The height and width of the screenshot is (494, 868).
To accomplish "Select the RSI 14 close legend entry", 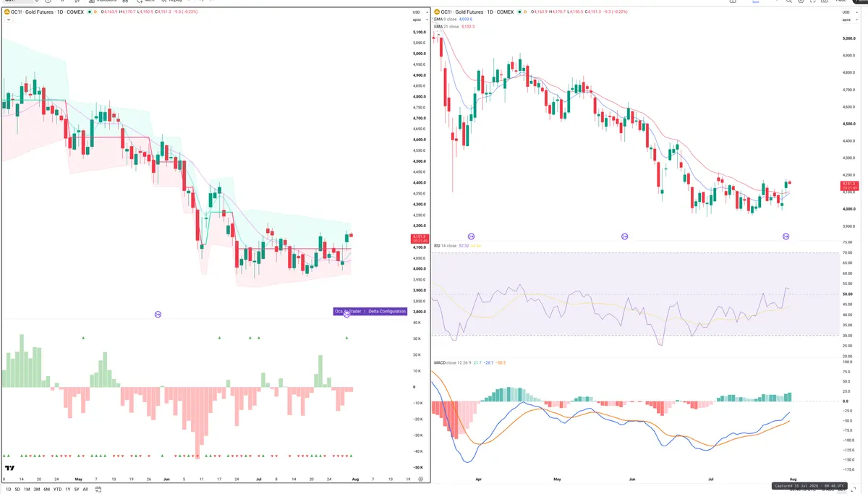I will pyautogui.click(x=445, y=246).
